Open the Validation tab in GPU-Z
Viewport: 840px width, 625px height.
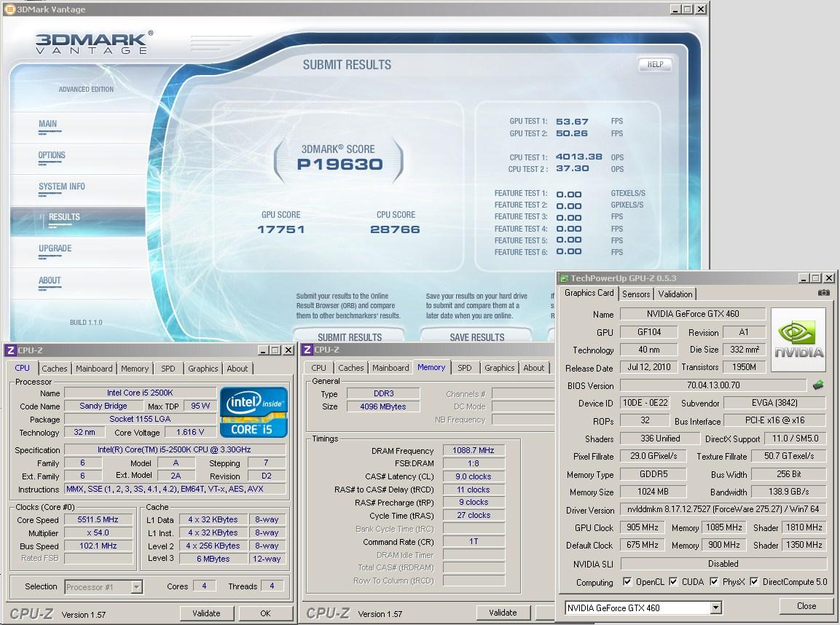675,294
